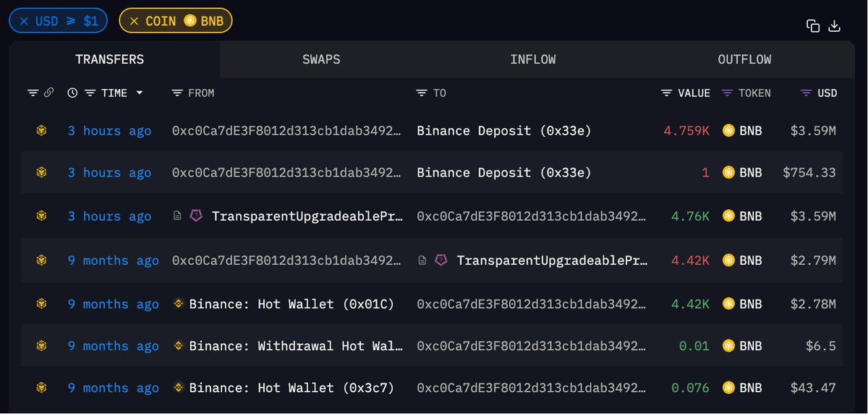Click the download icon at top right
This screenshot has width=868, height=414.
tap(834, 26)
